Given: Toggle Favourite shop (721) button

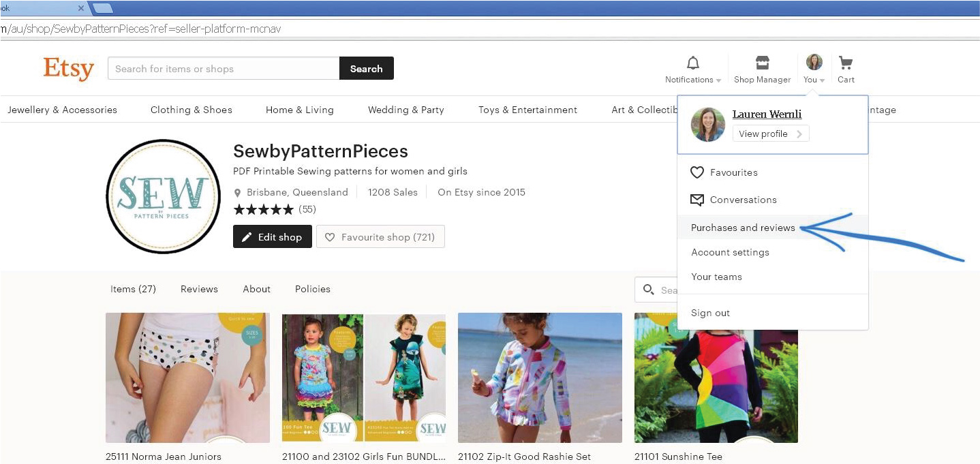Looking at the screenshot, I should (380, 237).
